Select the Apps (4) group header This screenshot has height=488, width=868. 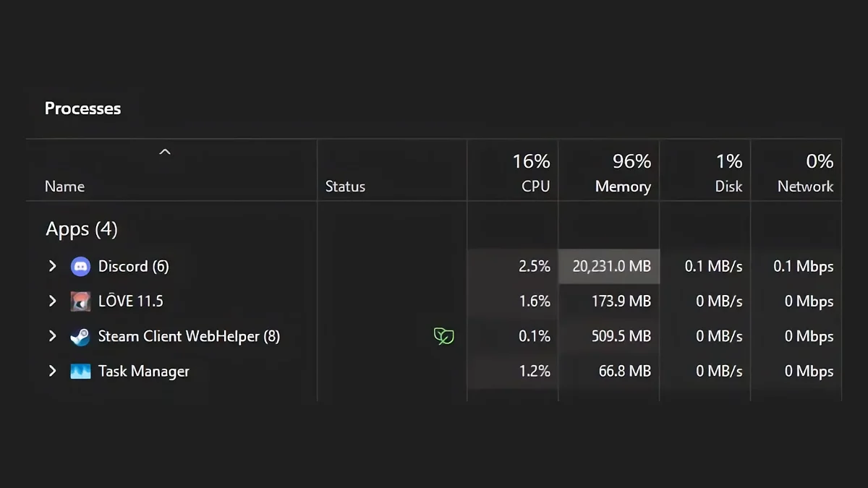pyautogui.click(x=82, y=229)
